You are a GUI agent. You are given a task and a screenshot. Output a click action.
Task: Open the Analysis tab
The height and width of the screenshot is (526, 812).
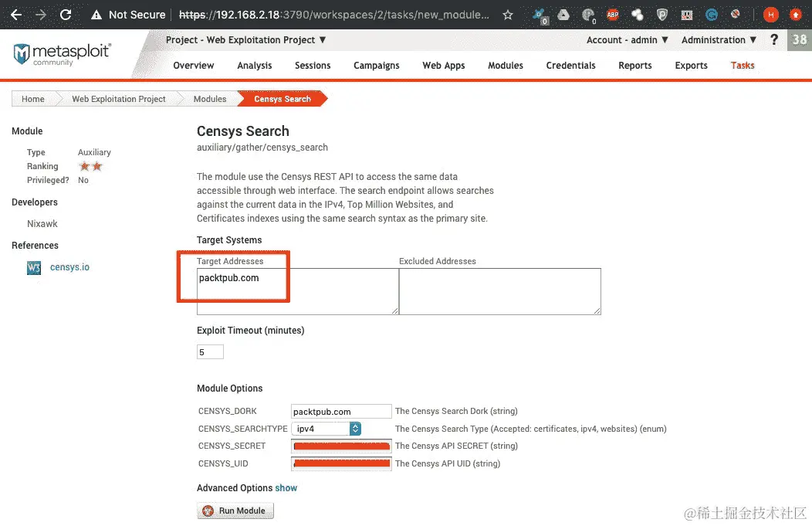[x=254, y=66]
